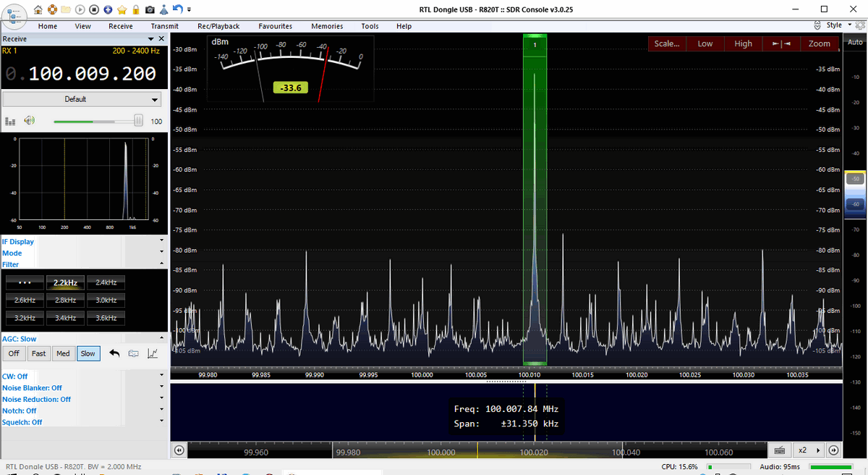Open the Default mode dropdown
This screenshot has width=868, height=475.
[x=84, y=99]
